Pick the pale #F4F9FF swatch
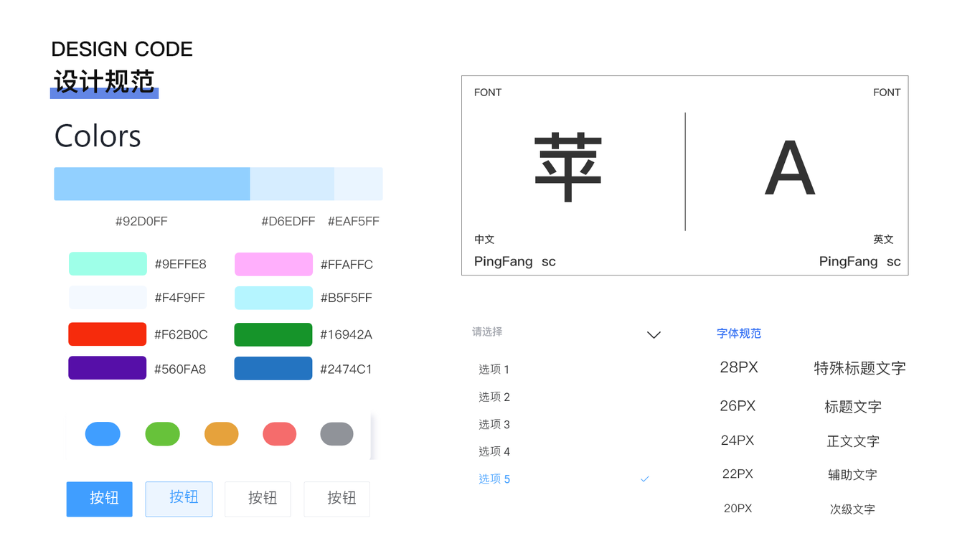This screenshot has width=980, height=551. (x=108, y=298)
